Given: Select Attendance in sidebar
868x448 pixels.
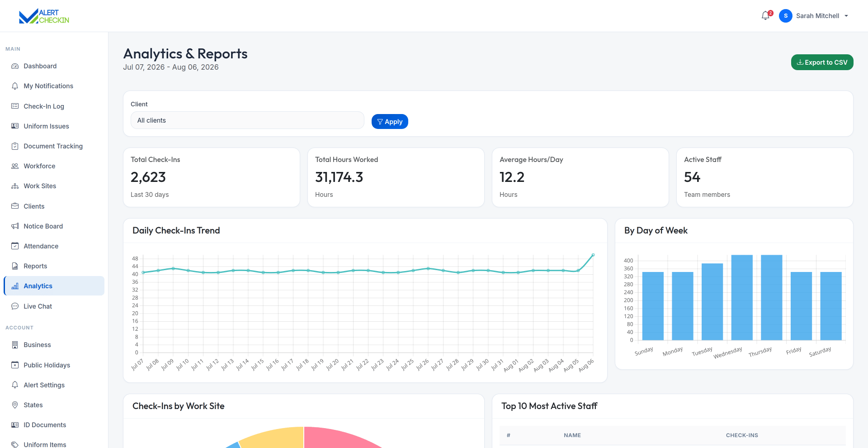Looking at the screenshot, I should coord(54,246).
